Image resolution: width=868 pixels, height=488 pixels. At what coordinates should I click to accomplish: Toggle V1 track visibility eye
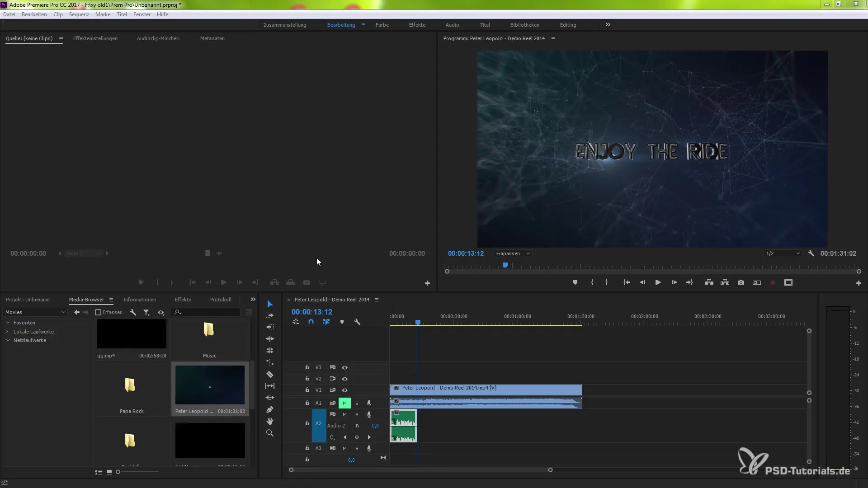(x=344, y=390)
